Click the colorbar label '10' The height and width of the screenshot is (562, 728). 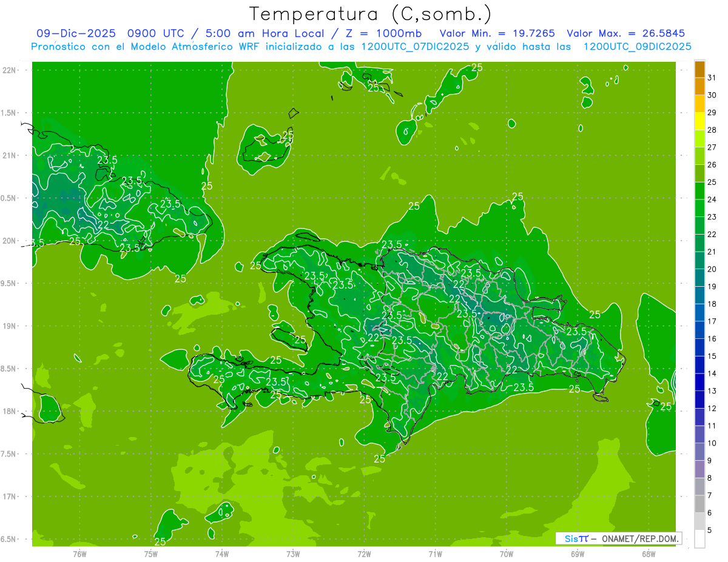[x=712, y=443]
